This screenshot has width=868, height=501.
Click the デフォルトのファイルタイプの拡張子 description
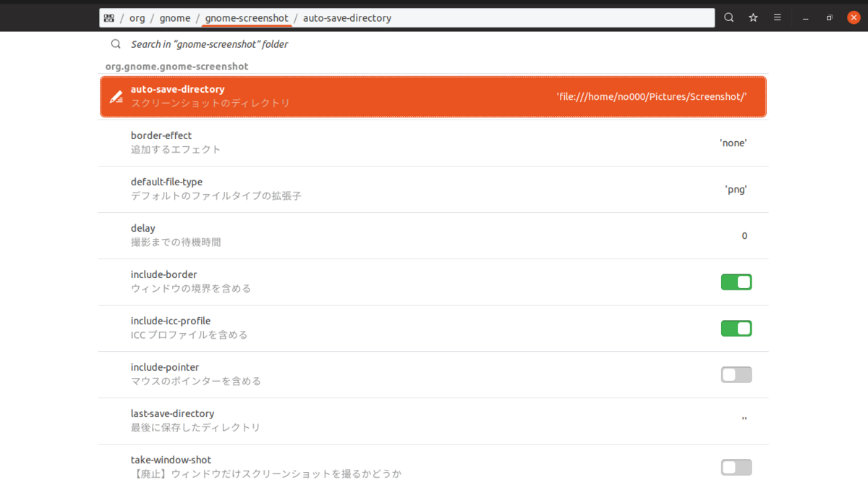(x=216, y=196)
